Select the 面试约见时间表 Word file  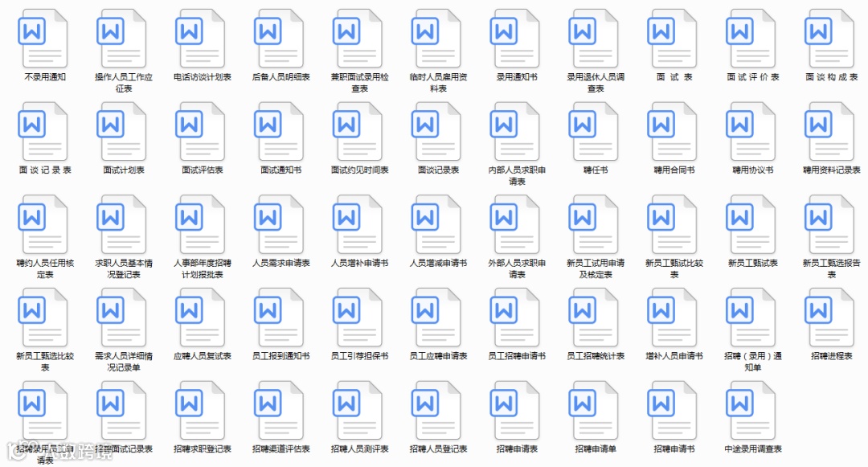point(358,133)
